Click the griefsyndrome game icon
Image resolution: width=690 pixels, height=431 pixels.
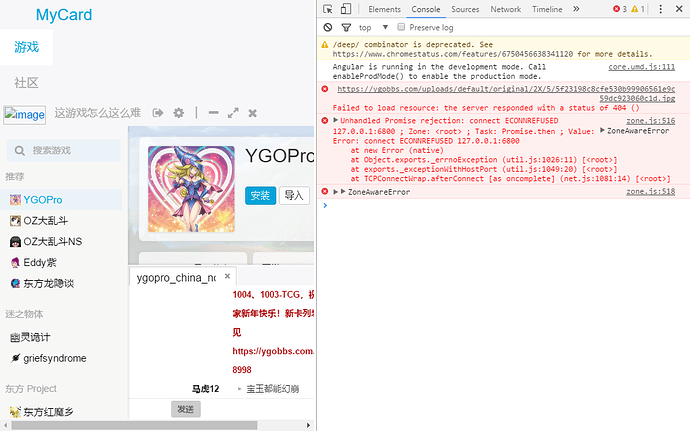point(15,358)
